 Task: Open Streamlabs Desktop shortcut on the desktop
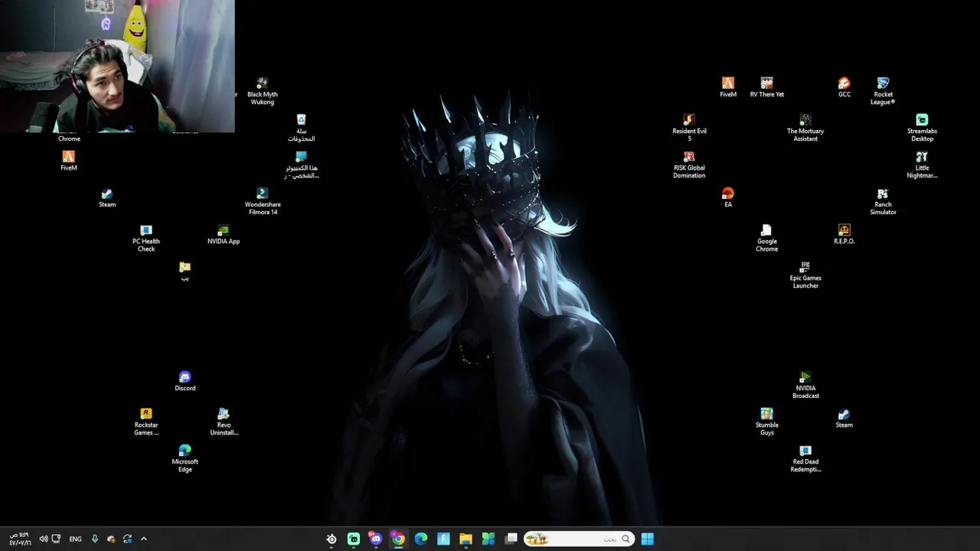(x=922, y=128)
